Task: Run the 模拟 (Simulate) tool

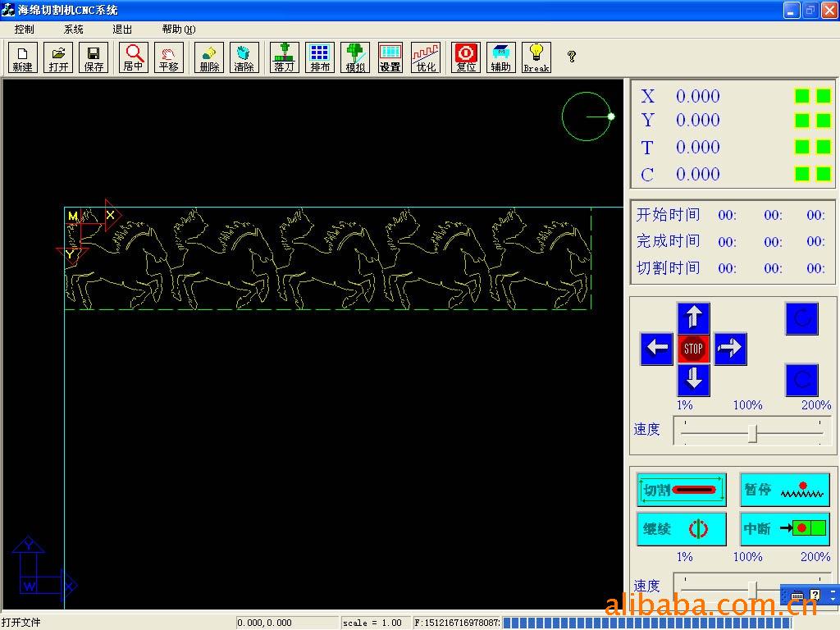Action: click(x=355, y=57)
